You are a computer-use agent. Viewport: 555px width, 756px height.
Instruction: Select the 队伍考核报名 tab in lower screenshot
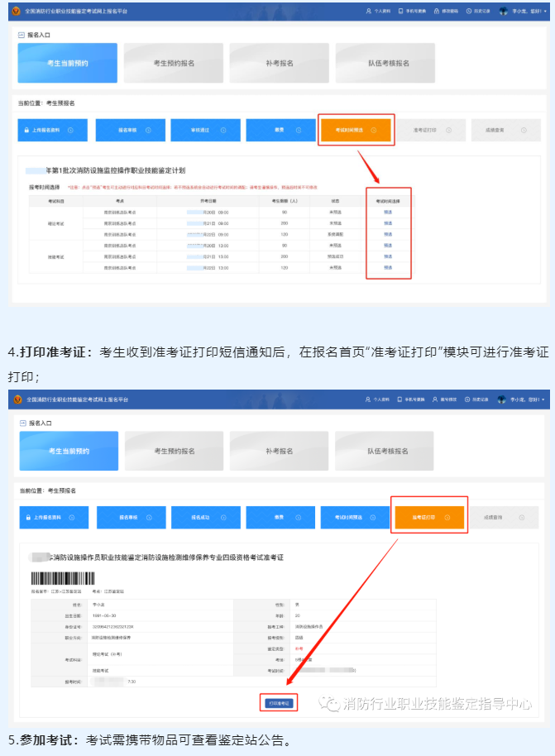point(388,452)
